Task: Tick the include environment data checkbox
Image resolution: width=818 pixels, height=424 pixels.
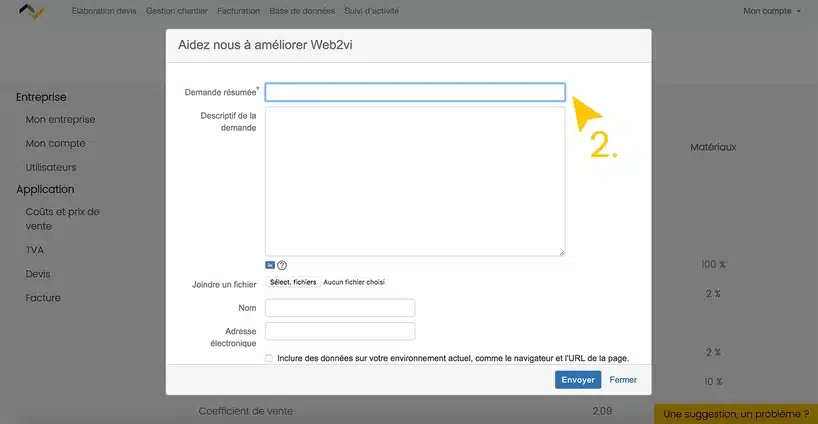Action: tap(269, 358)
